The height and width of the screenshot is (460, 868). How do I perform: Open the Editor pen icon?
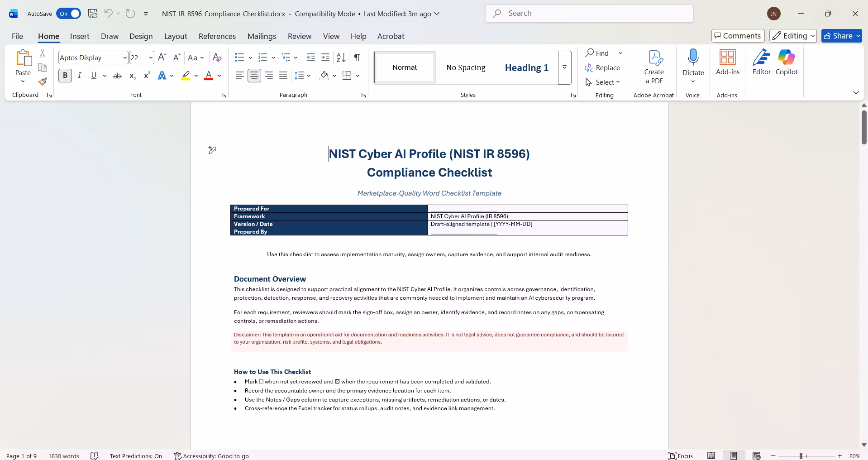point(762,62)
